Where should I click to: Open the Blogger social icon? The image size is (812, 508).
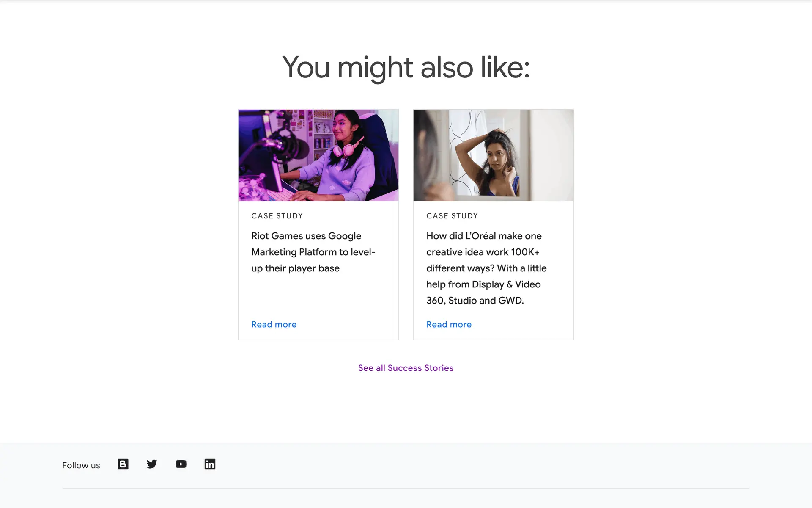[123, 464]
